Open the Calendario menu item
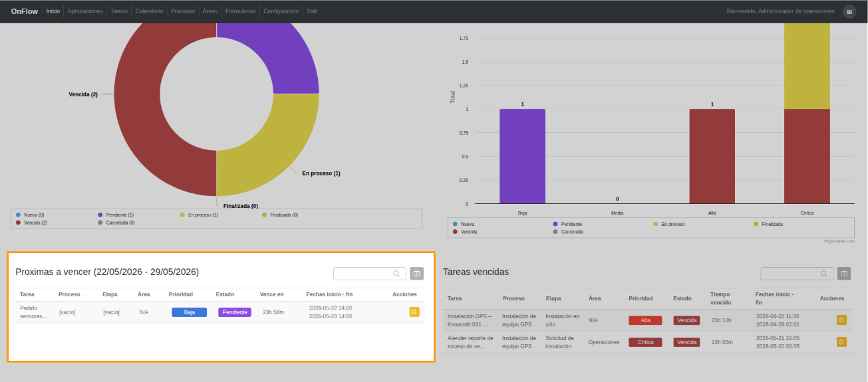 149,11
